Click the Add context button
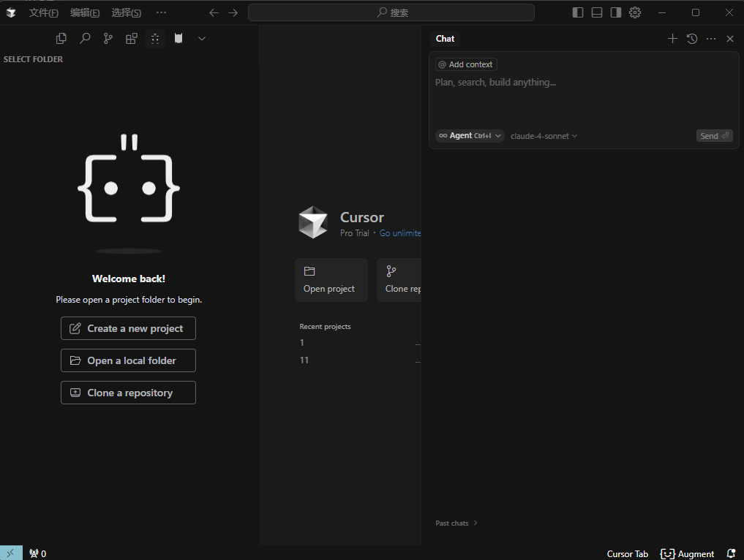 pyautogui.click(x=466, y=64)
